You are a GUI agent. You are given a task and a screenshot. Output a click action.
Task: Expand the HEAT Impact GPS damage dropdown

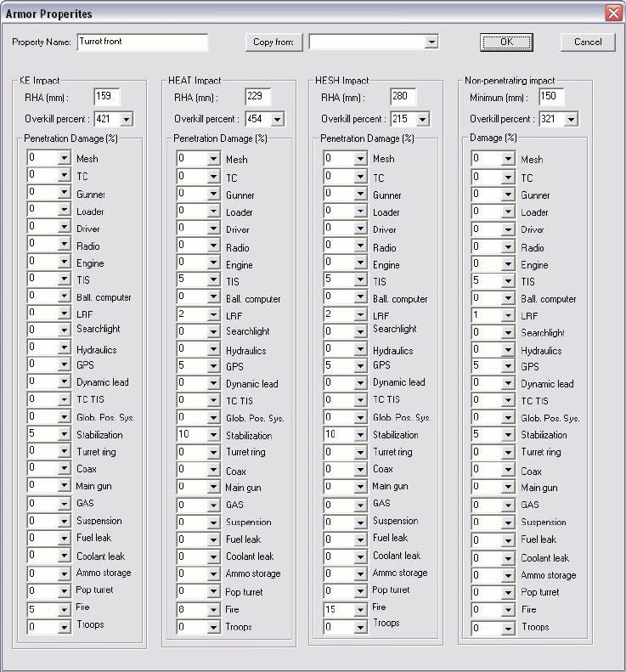point(213,365)
